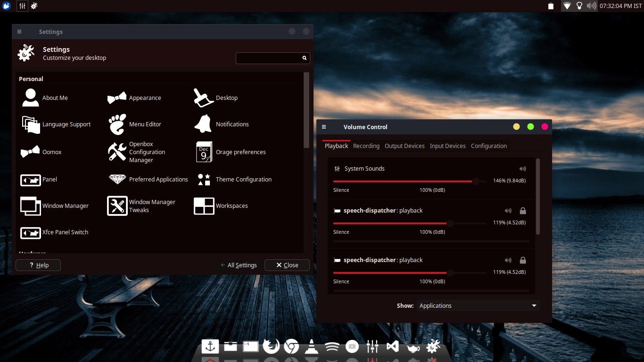The height and width of the screenshot is (362, 644).
Task: Click the Customize your desktop subtitle
Action: (74, 58)
